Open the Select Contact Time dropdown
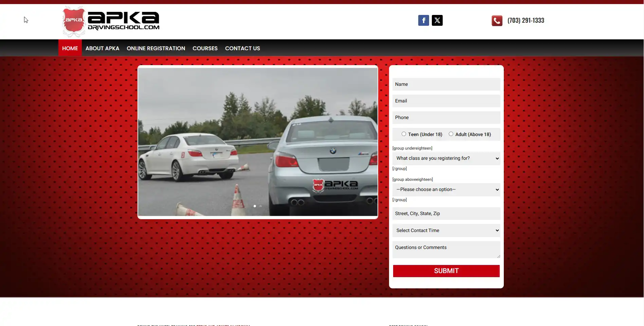This screenshot has height=326, width=644. (x=446, y=230)
